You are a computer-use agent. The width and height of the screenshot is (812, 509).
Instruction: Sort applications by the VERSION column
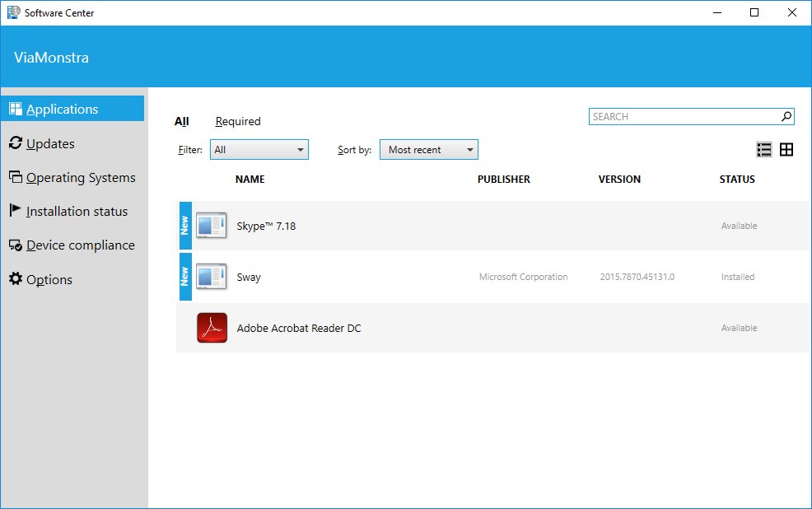pos(619,179)
